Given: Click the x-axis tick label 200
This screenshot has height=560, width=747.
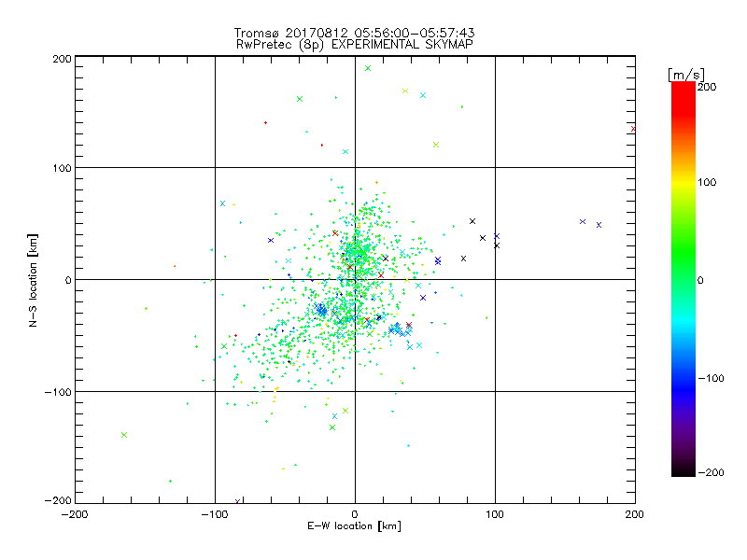Looking at the screenshot, I should click(635, 513).
